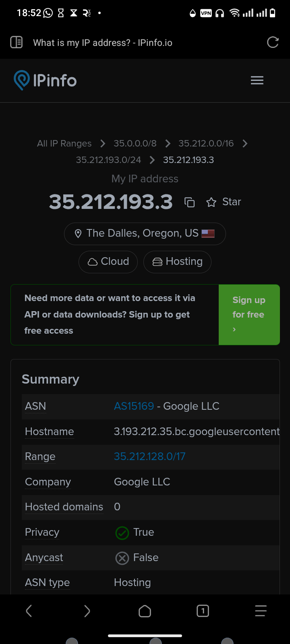
Task: Click the IPinfo logo
Action: 45,80
